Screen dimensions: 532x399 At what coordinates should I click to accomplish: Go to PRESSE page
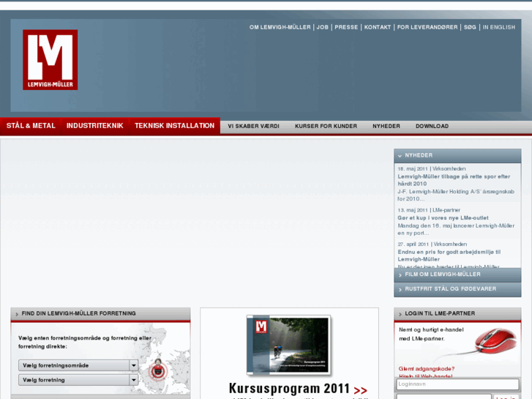[x=346, y=27]
